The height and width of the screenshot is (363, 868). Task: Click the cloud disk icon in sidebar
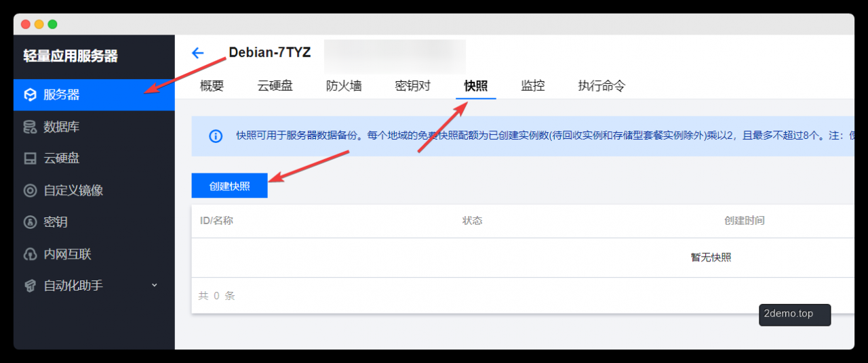click(x=30, y=158)
